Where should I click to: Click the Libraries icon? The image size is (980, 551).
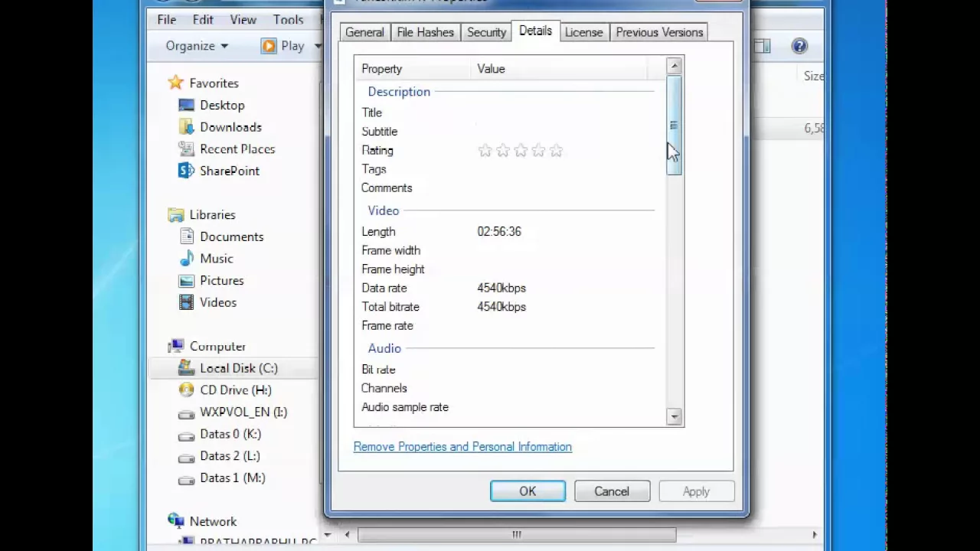(176, 214)
